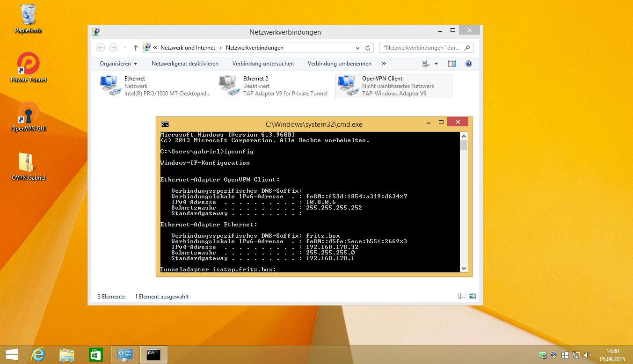This screenshot has height=364, width=633.
Task: Launch Internet Explorer from taskbar
Action: click(38, 355)
